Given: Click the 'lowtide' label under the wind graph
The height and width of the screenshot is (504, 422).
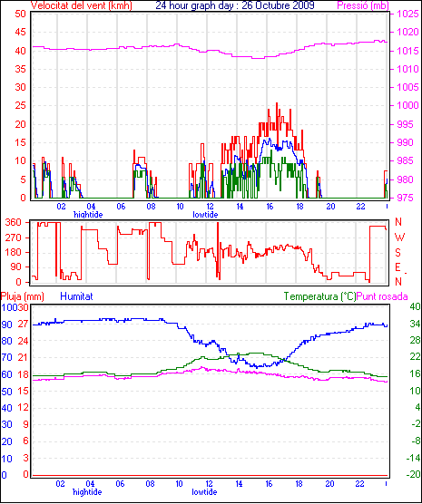Looking at the screenshot, I should point(205,215).
